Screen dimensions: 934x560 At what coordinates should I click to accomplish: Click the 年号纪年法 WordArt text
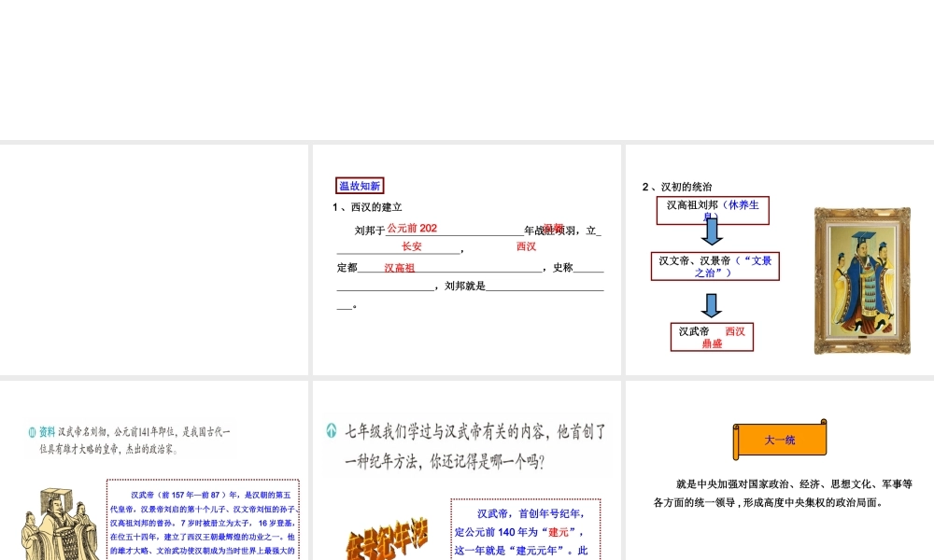[x=388, y=538]
